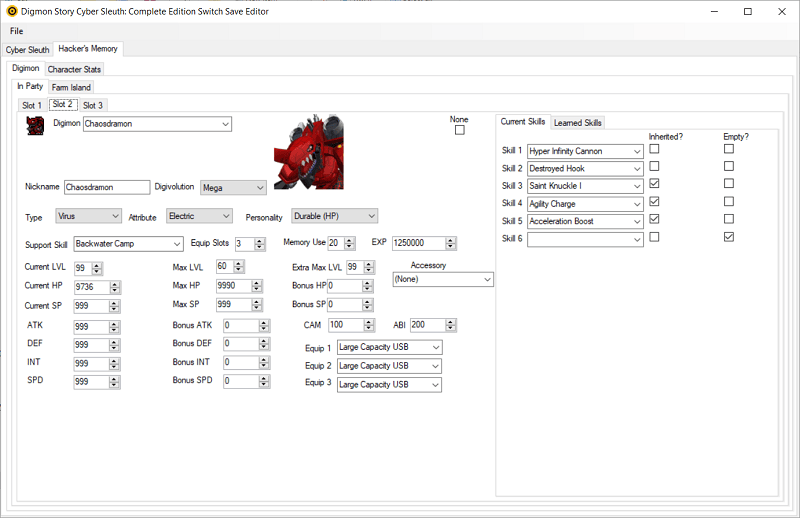Select the Current Skills tab
800x518 pixels.
(x=523, y=121)
